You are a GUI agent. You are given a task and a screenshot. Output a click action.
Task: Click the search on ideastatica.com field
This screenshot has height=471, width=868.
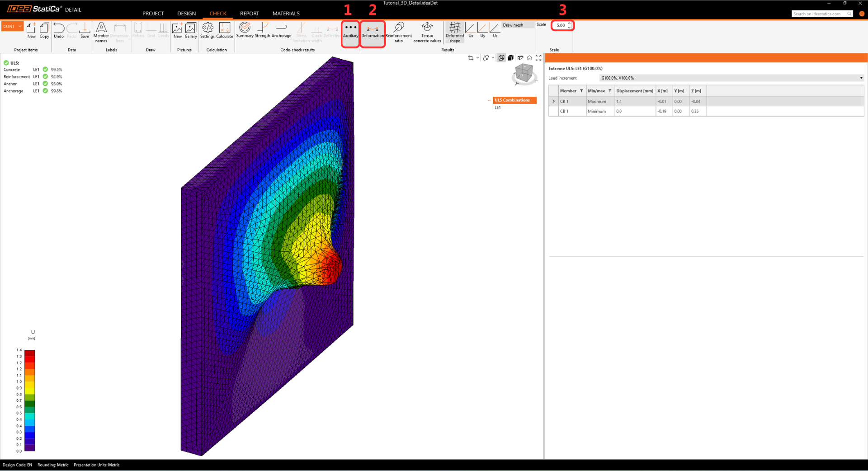point(819,14)
